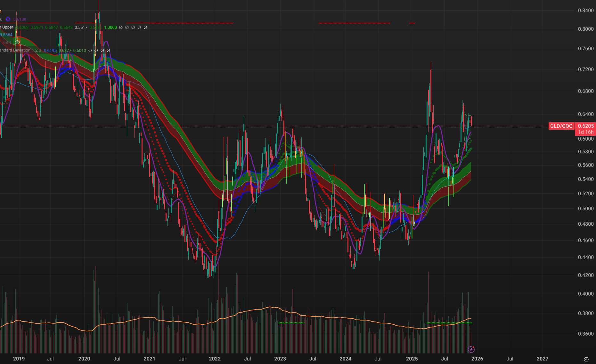Click the 0.8400 label on the price scale
Viewport: 596px width, 364px height.
click(586, 11)
